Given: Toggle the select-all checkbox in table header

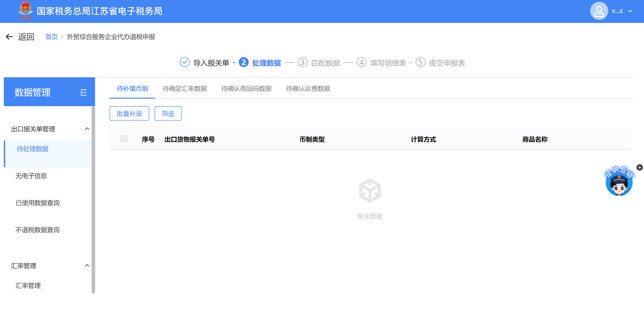Looking at the screenshot, I should point(124,139).
